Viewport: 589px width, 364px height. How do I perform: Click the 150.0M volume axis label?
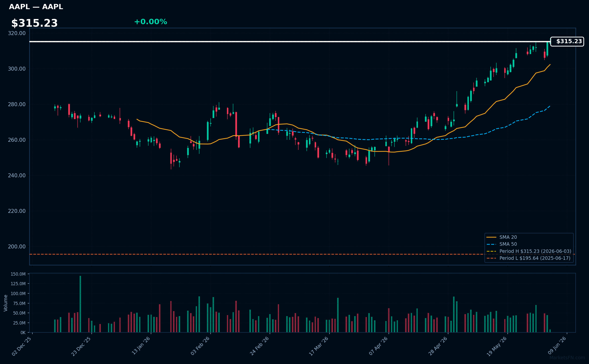[x=18, y=274]
